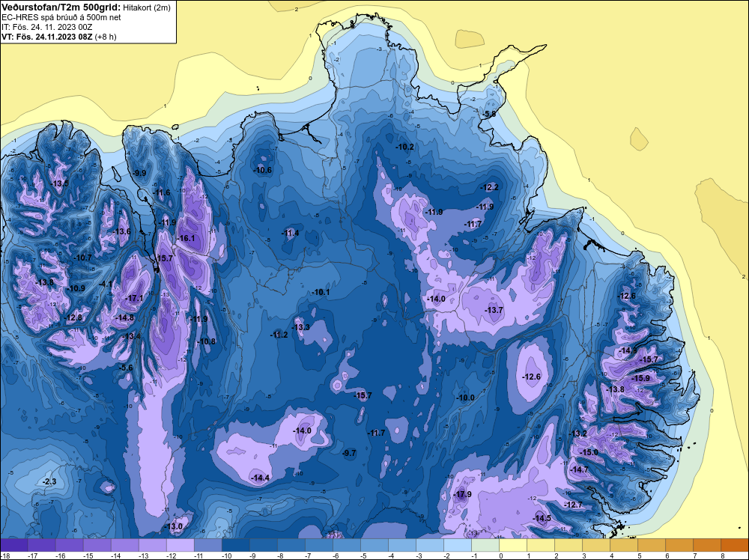Pick the legend swatch labeled 2
The height and width of the screenshot is (560, 749).
[568, 545]
